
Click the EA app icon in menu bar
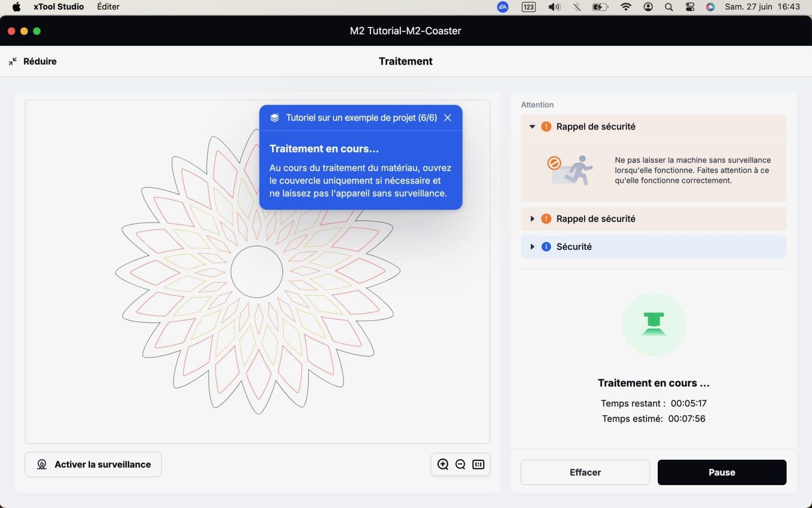tap(502, 7)
